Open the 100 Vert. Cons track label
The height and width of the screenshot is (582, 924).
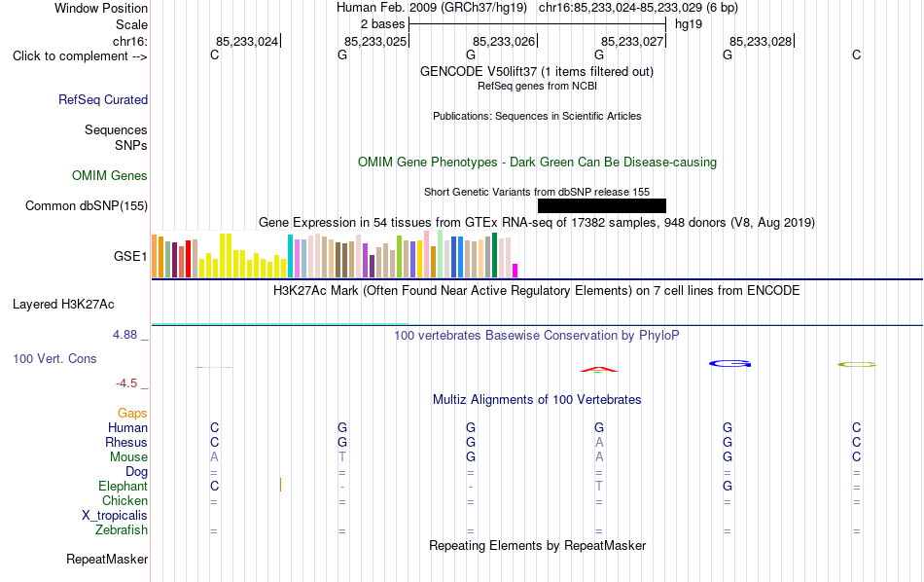pos(54,358)
